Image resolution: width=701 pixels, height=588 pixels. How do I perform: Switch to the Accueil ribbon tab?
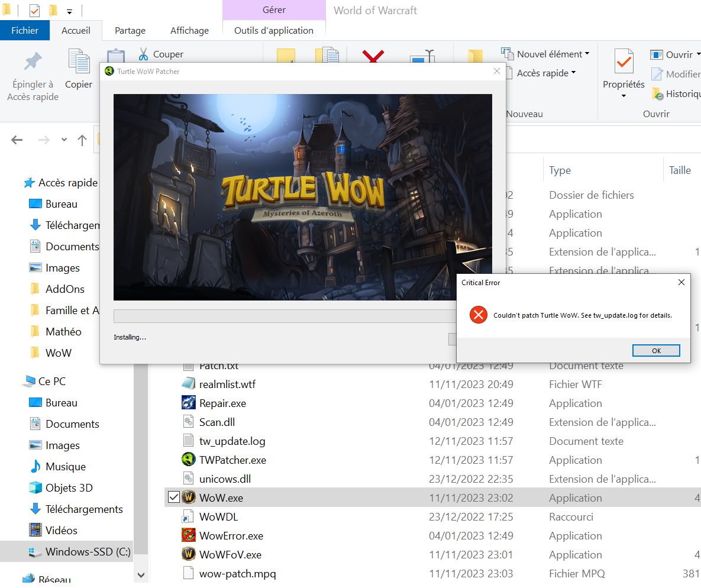pos(76,30)
